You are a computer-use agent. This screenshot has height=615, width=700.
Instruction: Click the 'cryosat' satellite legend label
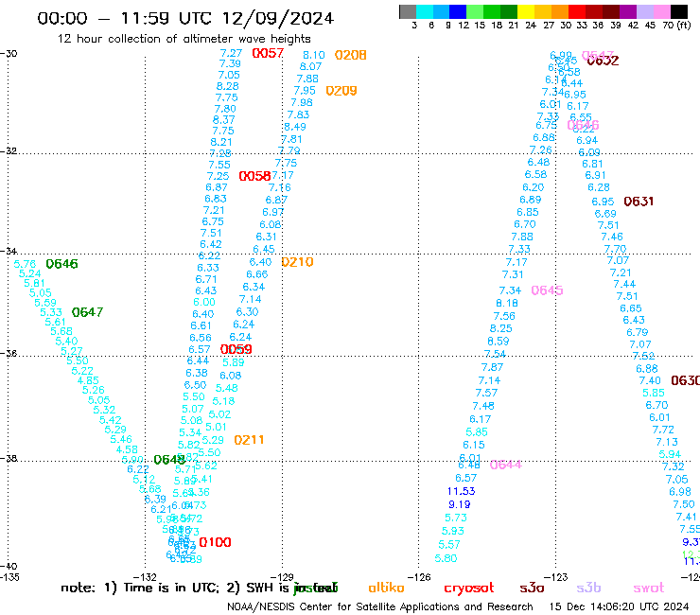(x=469, y=589)
